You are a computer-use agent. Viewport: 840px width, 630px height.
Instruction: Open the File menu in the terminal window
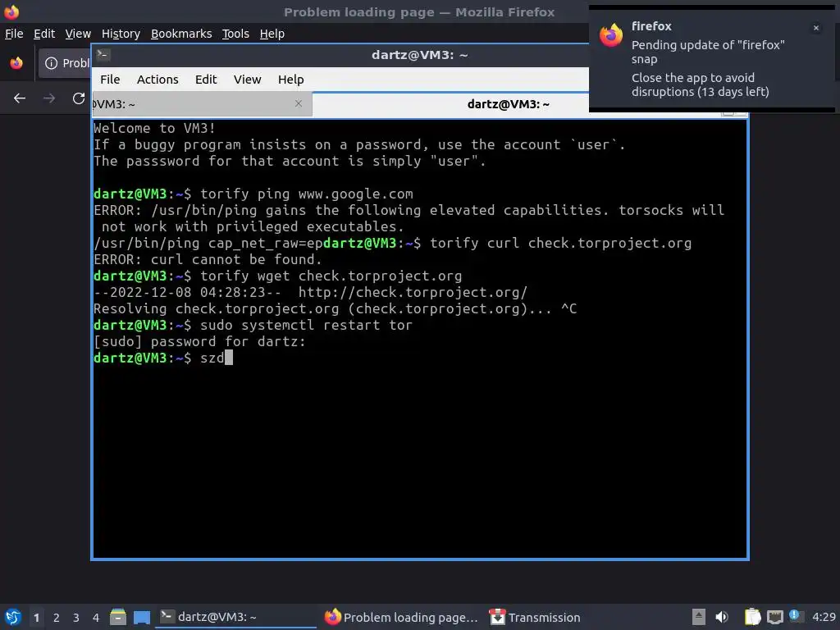[x=110, y=80]
